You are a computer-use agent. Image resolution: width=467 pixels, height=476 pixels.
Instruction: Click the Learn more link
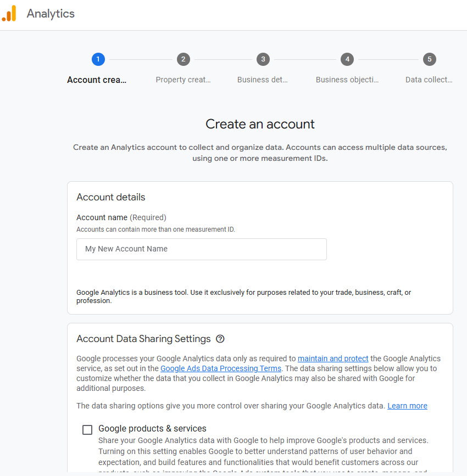[x=407, y=406]
